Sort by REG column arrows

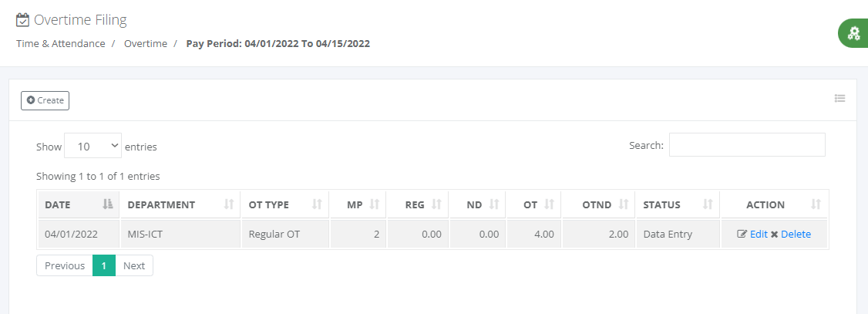click(436, 204)
